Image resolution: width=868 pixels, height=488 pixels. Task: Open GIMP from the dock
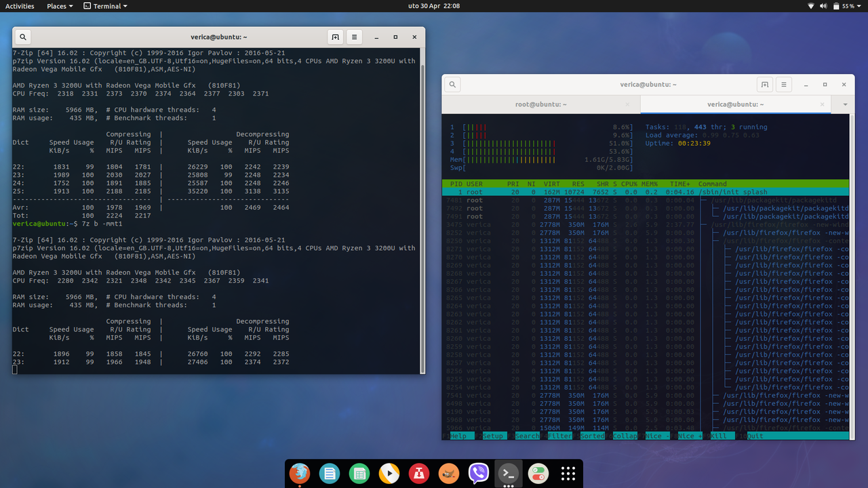tap(448, 473)
